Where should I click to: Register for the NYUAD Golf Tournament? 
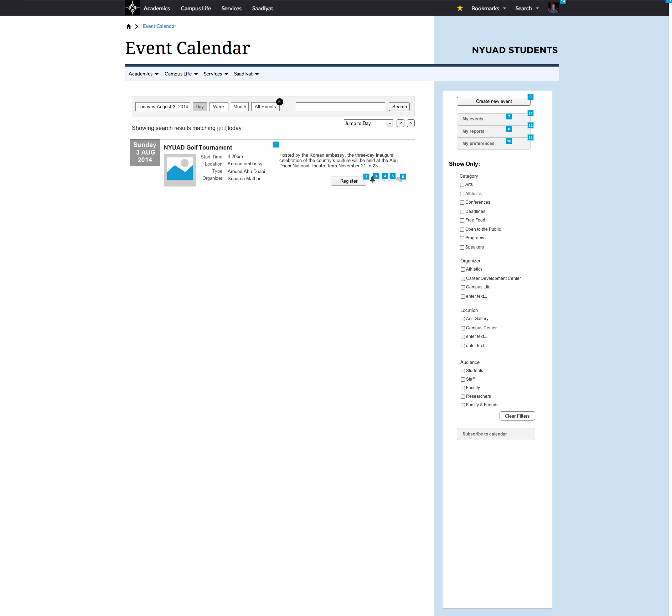coord(348,181)
